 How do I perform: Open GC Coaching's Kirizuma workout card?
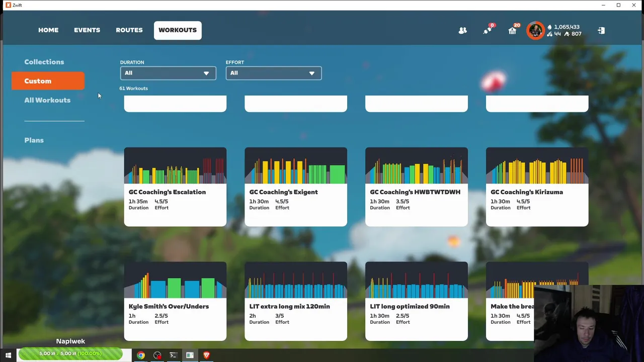(537, 187)
